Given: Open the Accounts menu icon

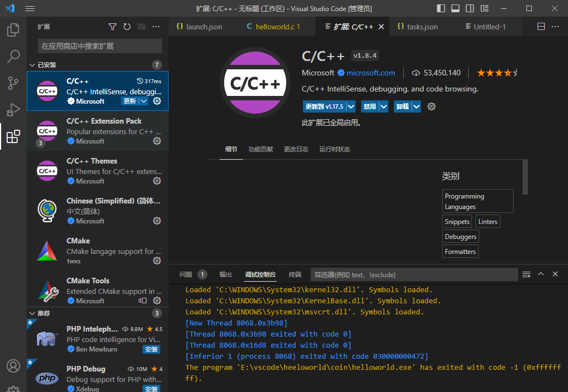Looking at the screenshot, I should (13, 366).
